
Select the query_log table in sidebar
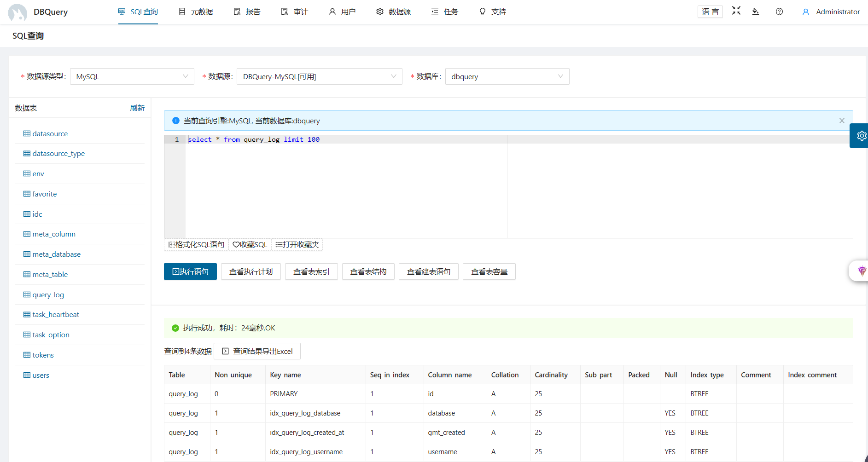(48, 295)
